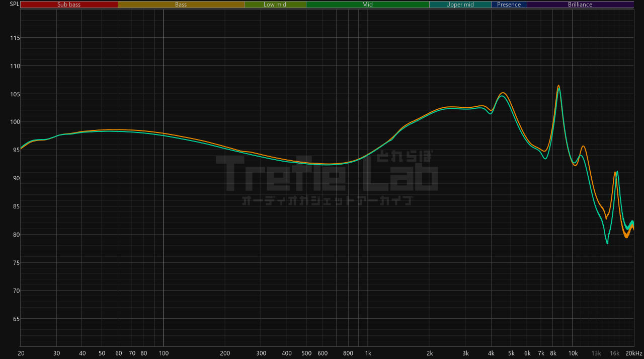Select the Low mid band header
644x359 pixels.
275,4
